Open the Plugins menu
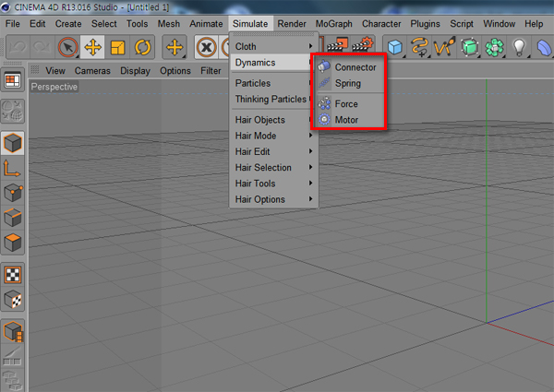This screenshot has width=554, height=392. tap(425, 24)
